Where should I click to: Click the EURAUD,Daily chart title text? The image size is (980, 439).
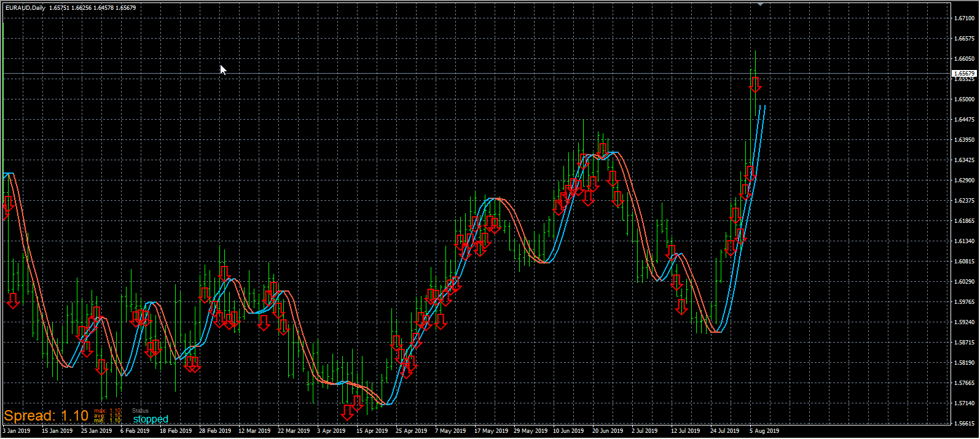25,8
